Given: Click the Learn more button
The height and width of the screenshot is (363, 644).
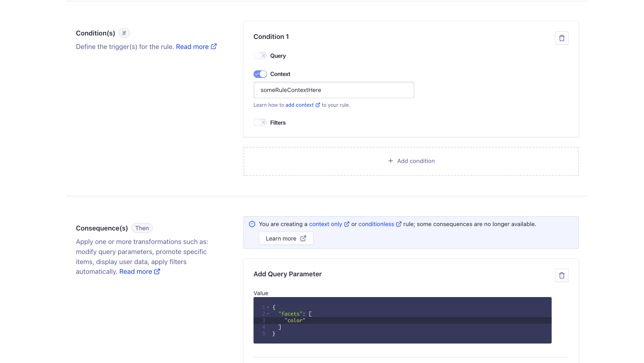Looking at the screenshot, I should [x=286, y=238].
